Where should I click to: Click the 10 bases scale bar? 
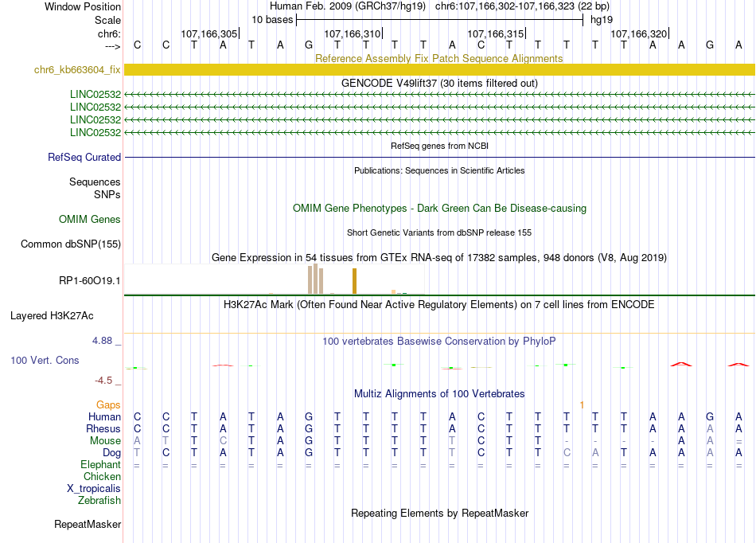click(440, 20)
